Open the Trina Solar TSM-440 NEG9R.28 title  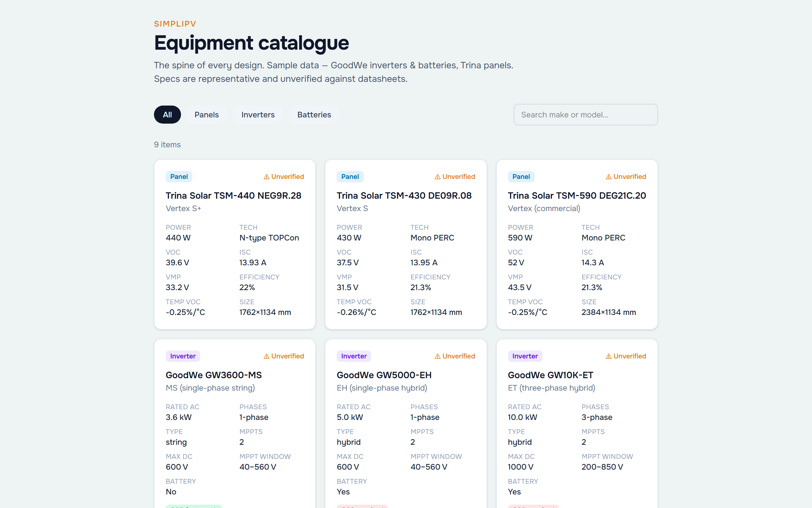233,196
